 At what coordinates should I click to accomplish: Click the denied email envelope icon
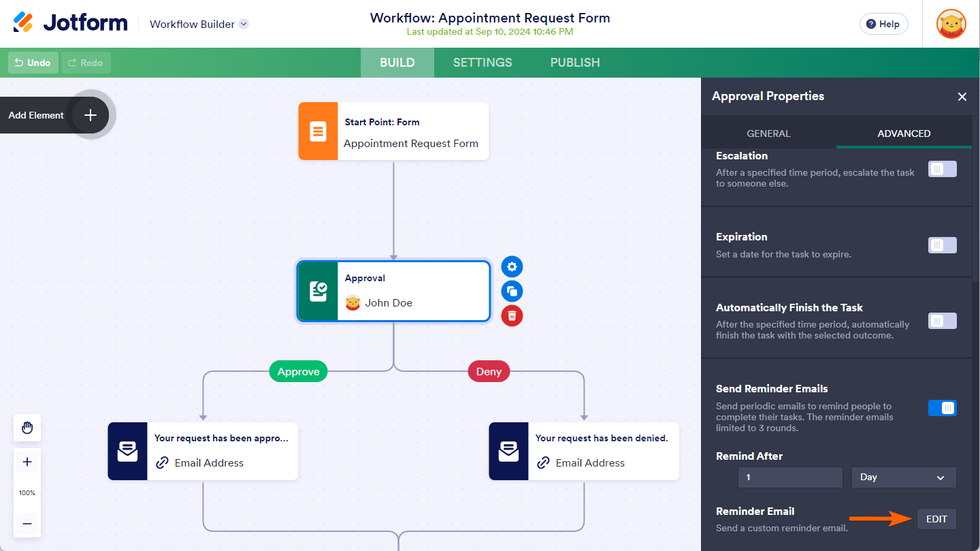pos(508,451)
